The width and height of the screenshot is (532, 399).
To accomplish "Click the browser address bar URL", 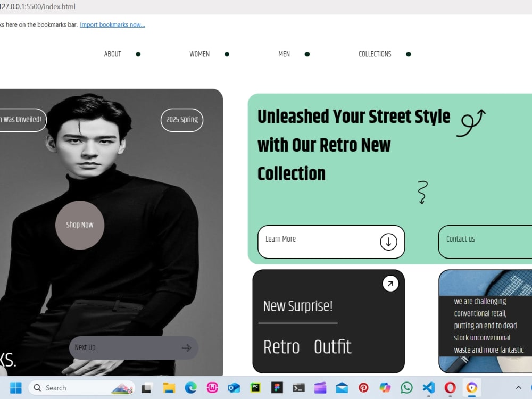I will (38, 6).
